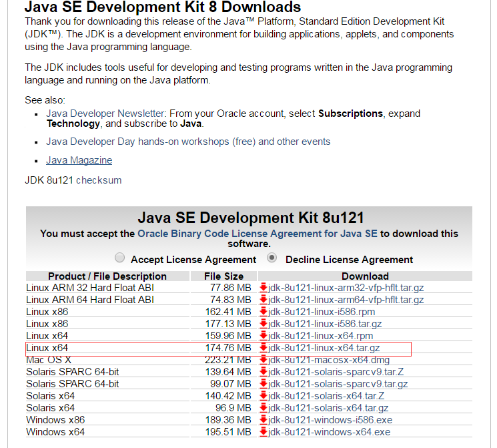This screenshot has width=497, height=448.
Task: Click download arrow icon for jdk-8u121-linux-arm32-vfp-hflt.tar.gz
Action: point(263,288)
